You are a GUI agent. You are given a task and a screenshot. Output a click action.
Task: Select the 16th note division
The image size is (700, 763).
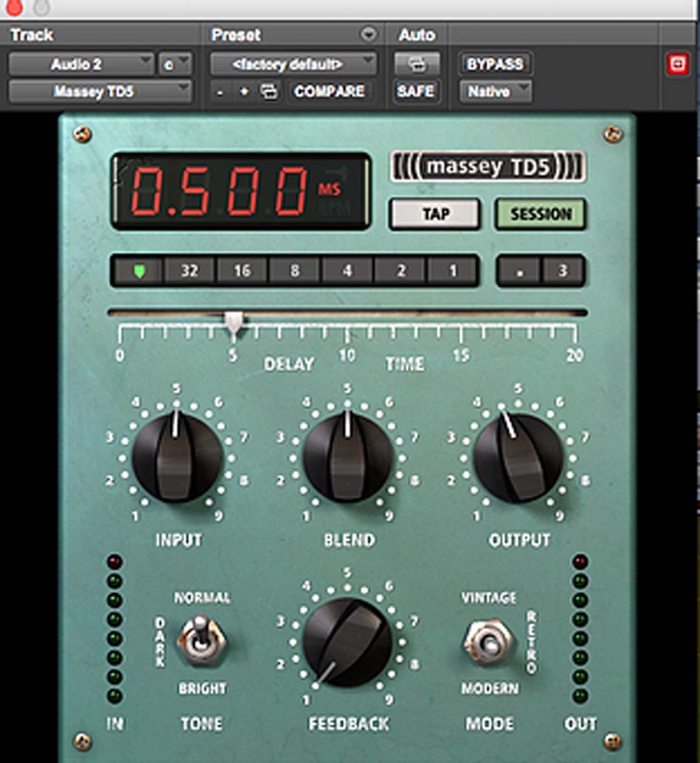click(x=242, y=271)
